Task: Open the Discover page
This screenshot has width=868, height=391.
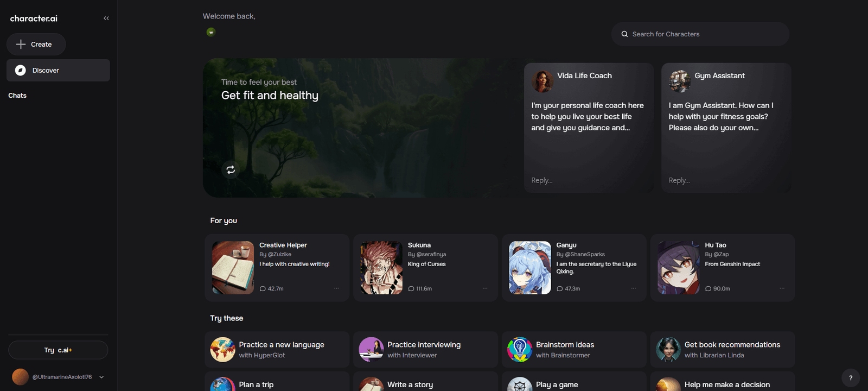Action: pyautogui.click(x=58, y=71)
